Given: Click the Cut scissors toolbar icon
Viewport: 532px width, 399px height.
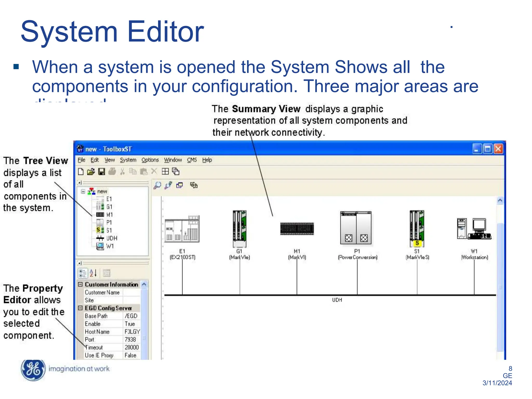Looking at the screenshot, I should coord(122,171).
